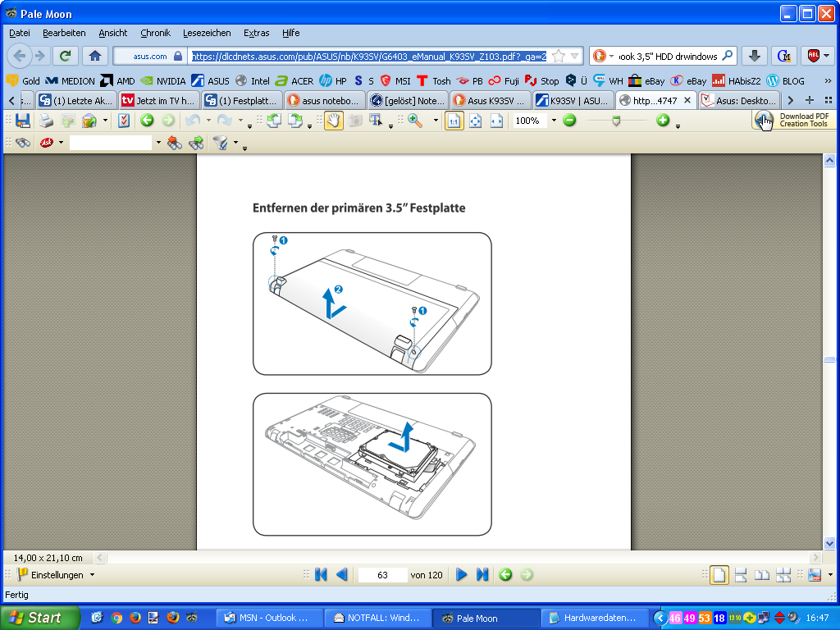The image size is (840, 630).
Task: Click the Windows Start button
Action: click(x=39, y=618)
